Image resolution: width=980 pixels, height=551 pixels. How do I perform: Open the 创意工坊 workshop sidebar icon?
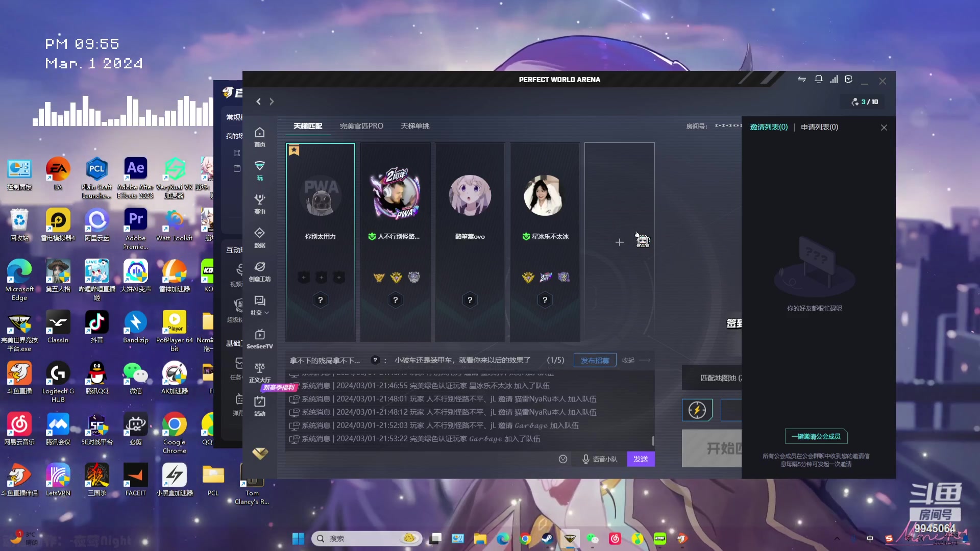(260, 271)
